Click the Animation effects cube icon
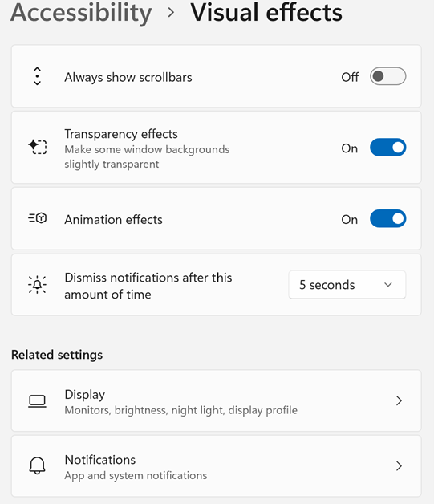This screenshot has height=504, width=434. [x=37, y=218]
